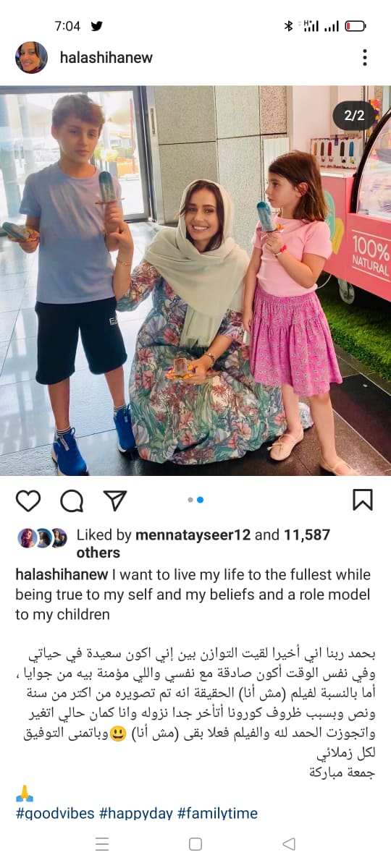
Task: Tap the #goodvibes hashtag
Action: pos(55,813)
